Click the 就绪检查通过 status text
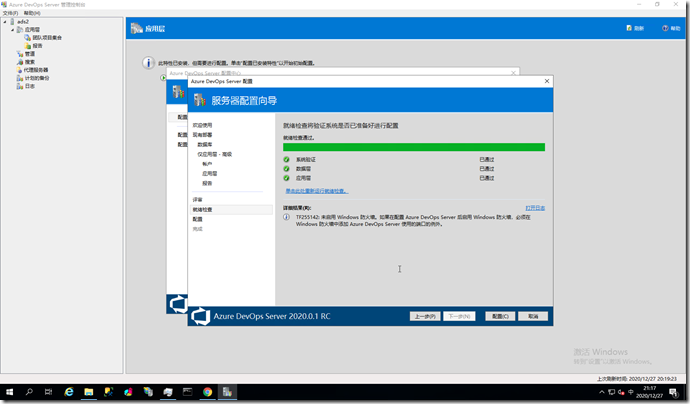This screenshot has height=404, width=690. point(299,138)
